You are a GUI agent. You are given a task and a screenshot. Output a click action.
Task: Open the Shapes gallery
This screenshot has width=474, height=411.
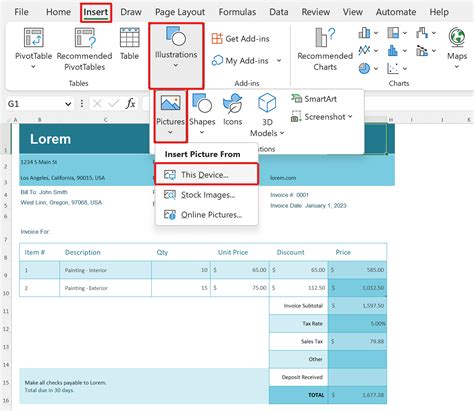202,115
